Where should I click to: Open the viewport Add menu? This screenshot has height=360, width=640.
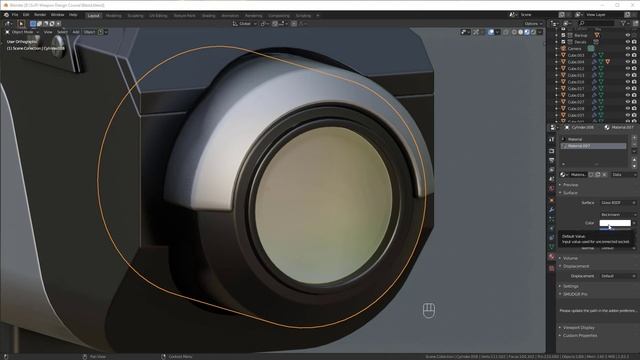pos(76,32)
